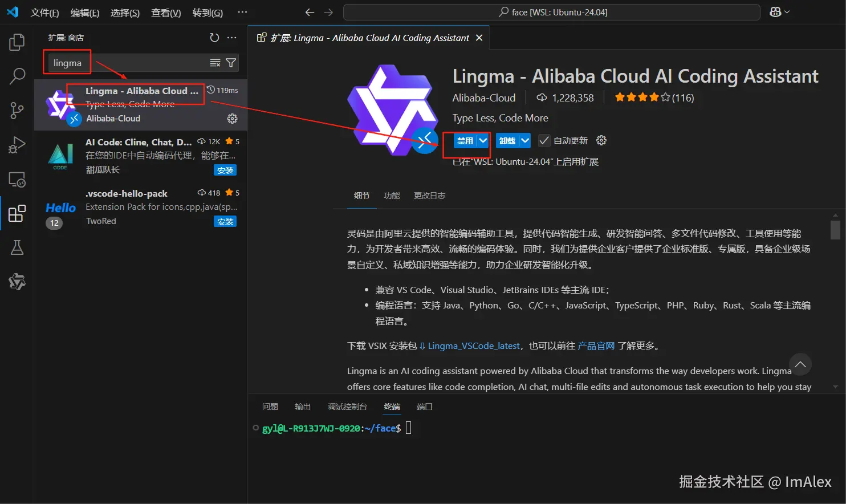Show more menu items via the ellipsis
The height and width of the screenshot is (504, 846).
click(x=242, y=12)
